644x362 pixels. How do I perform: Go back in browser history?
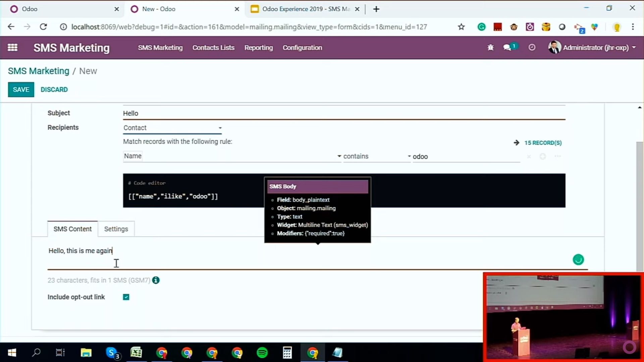[x=11, y=27]
